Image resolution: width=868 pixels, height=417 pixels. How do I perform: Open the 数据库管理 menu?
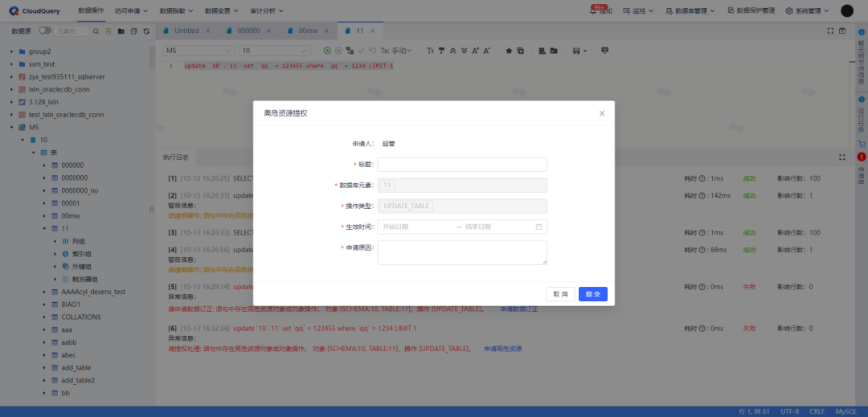[x=690, y=10]
